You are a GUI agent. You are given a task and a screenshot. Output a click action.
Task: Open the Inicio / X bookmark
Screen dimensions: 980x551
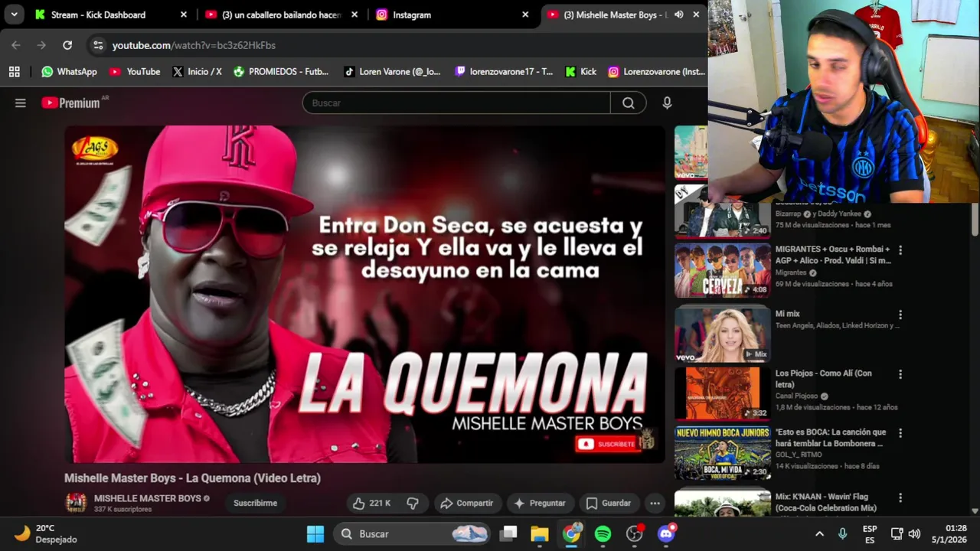pyautogui.click(x=197, y=71)
